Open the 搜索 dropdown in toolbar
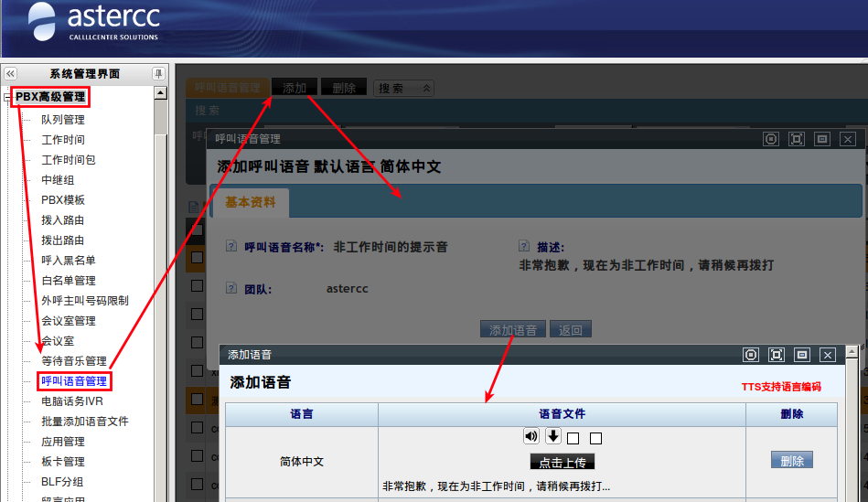The height and width of the screenshot is (502, 868). [x=403, y=89]
